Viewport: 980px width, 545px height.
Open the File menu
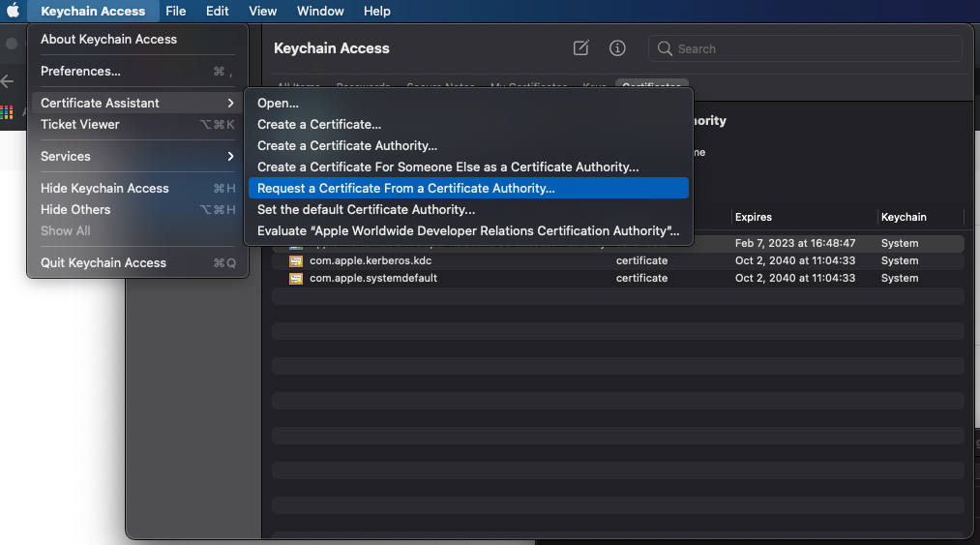[x=176, y=11]
